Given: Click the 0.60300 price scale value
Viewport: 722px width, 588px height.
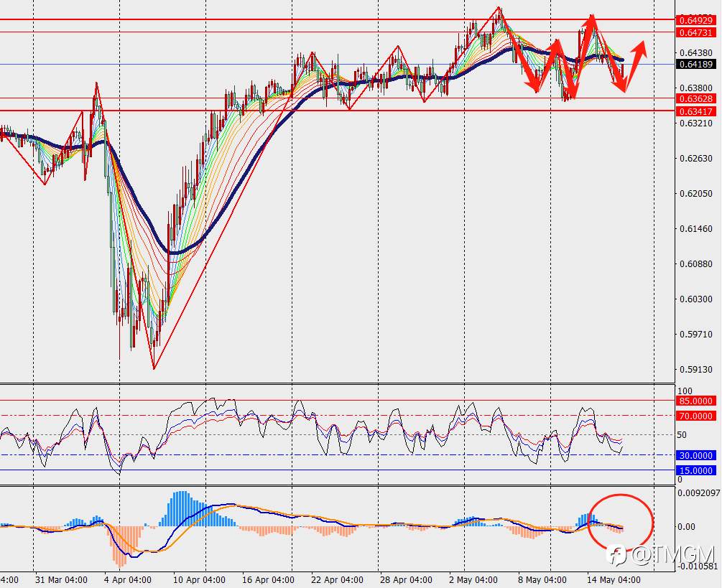Looking at the screenshot, I should click(x=695, y=299).
